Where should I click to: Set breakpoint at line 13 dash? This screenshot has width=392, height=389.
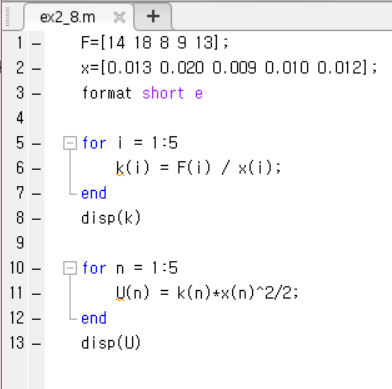coord(37,344)
